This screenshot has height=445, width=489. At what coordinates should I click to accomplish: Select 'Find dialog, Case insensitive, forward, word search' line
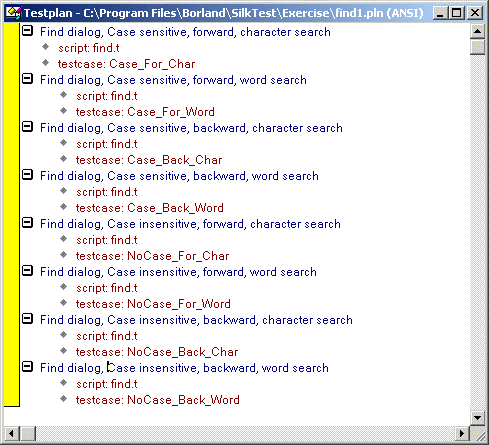click(178, 272)
